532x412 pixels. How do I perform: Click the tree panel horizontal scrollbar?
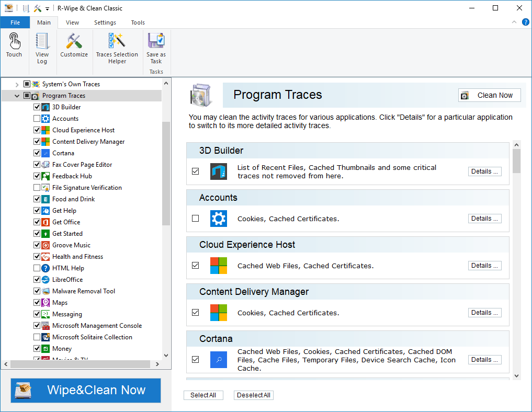point(81,364)
